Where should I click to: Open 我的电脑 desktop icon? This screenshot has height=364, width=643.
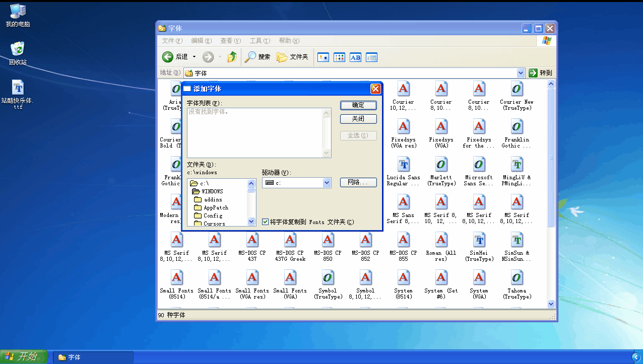[x=18, y=15]
